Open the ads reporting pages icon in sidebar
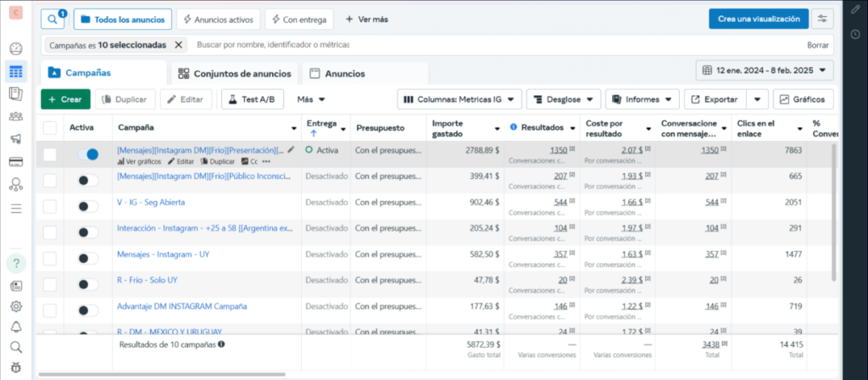The width and height of the screenshot is (868, 380). pos(16,94)
